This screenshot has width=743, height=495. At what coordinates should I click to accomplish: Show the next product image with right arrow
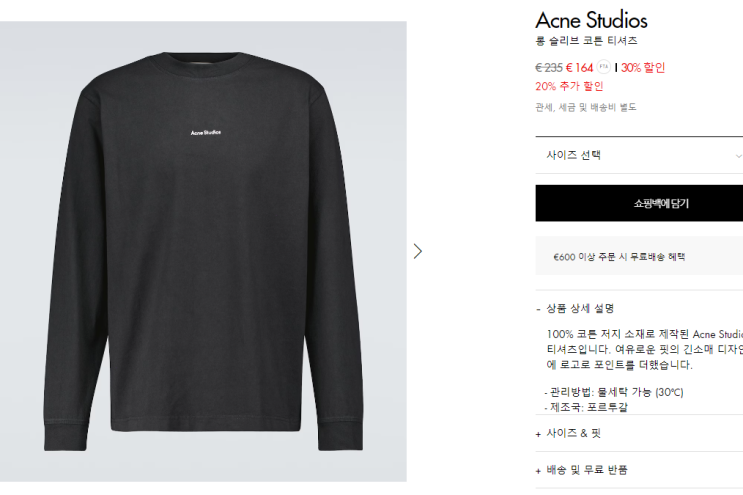pyautogui.click(x=417, y=251)
